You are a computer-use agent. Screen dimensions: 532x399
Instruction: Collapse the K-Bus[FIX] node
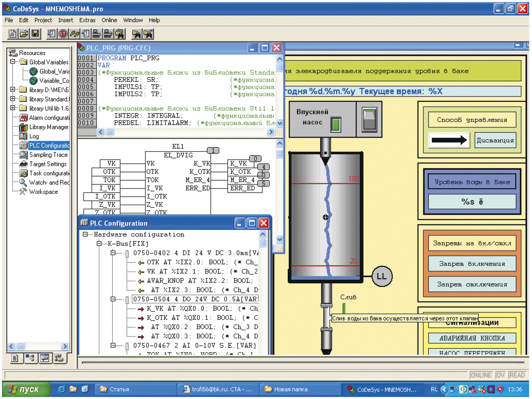99,244
